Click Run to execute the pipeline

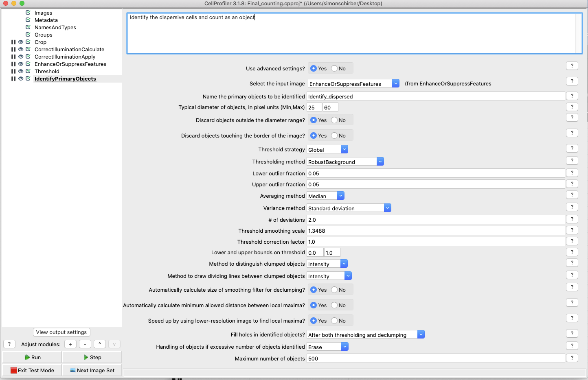tap(32, 357)
